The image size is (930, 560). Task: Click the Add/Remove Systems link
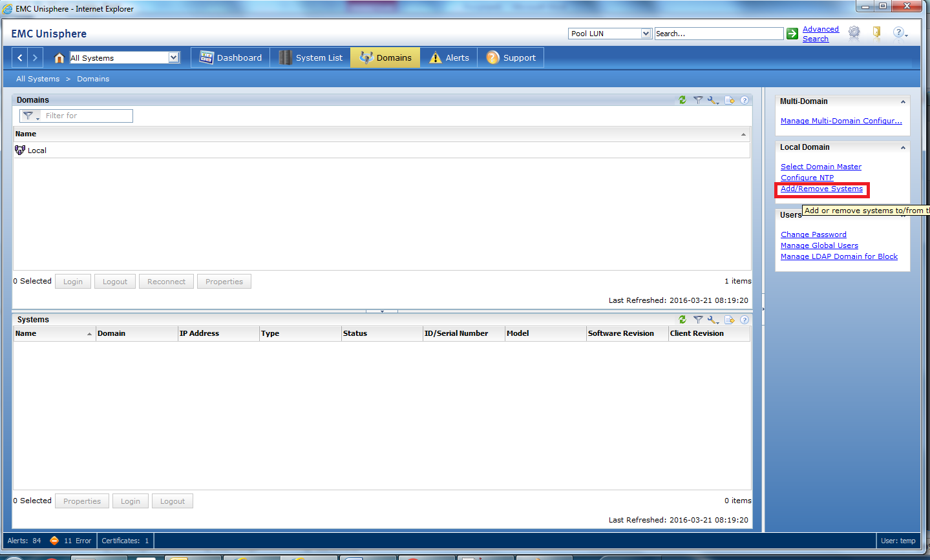coord(821,189)
